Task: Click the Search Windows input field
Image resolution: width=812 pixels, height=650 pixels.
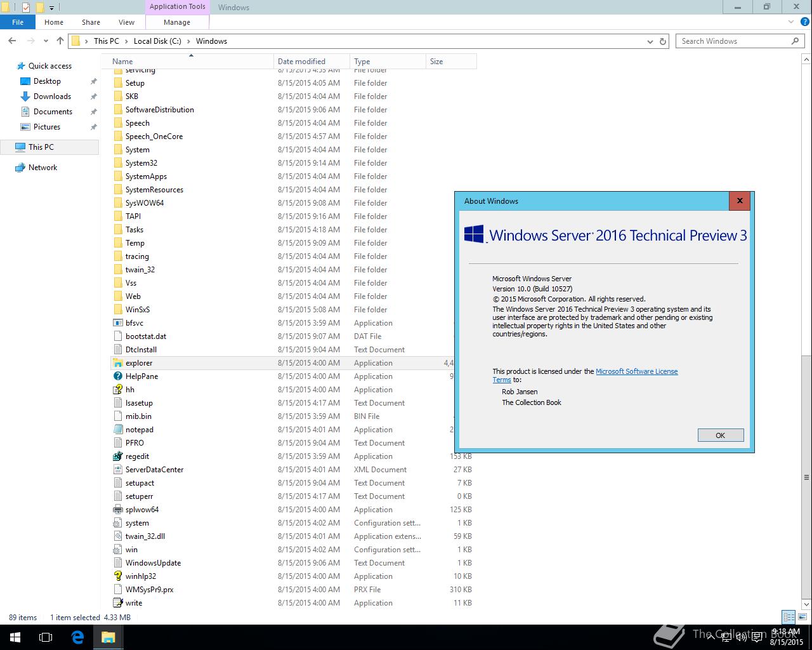Action: point(733,41)
